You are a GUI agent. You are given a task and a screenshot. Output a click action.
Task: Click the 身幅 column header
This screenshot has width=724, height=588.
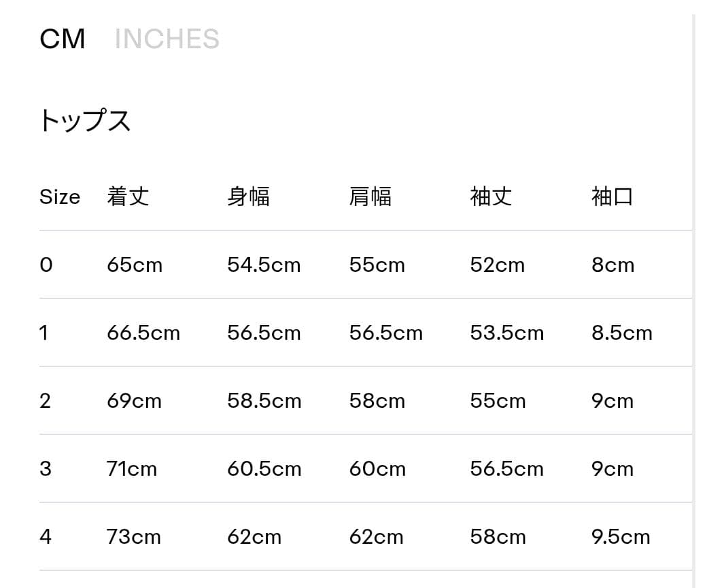pos(249,197)
